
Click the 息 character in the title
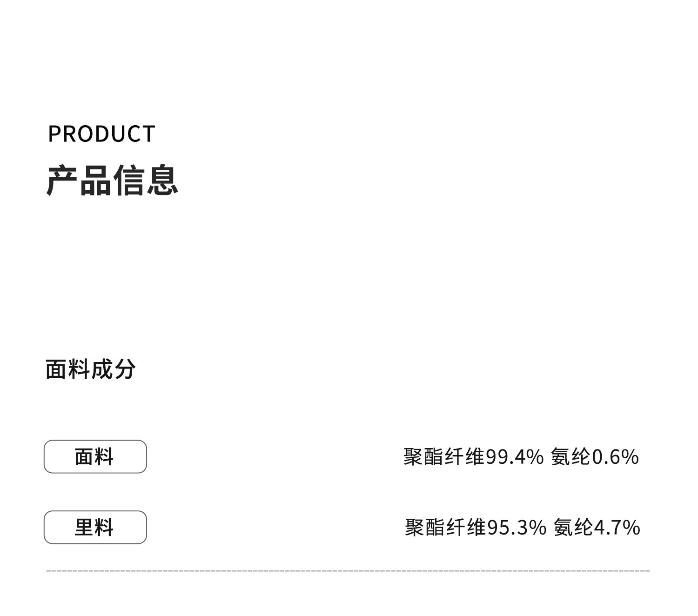[x=163, y=180]
